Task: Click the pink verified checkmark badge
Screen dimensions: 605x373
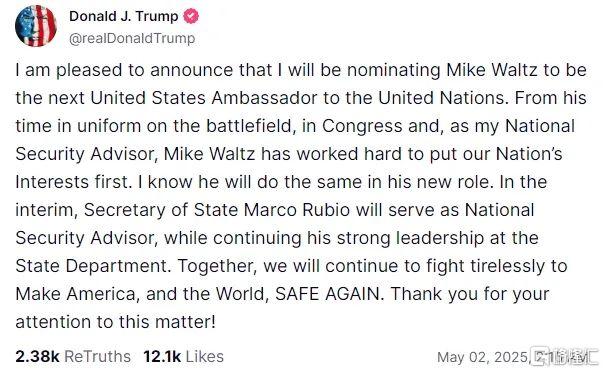Action: (190, 16)
